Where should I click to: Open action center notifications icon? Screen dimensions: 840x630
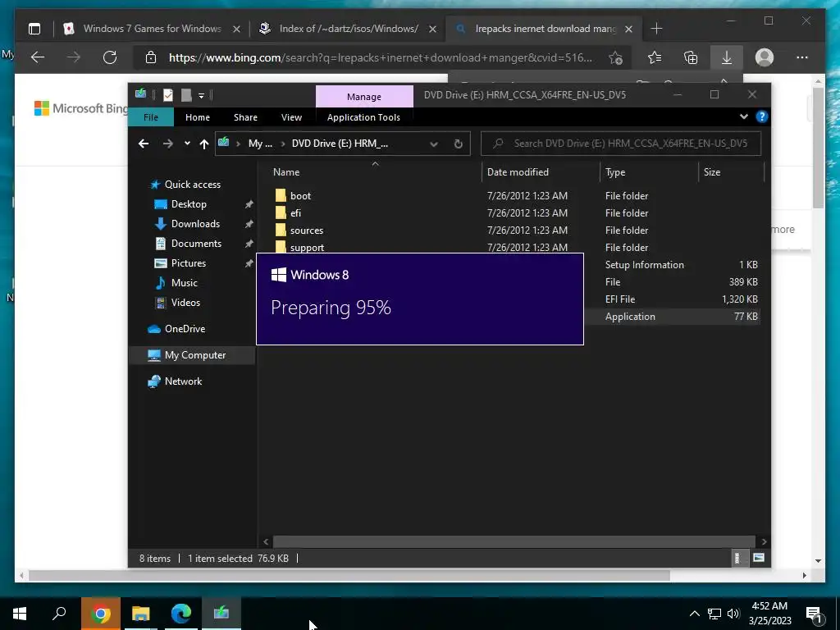pyautogui.click(x=815, y=614)
